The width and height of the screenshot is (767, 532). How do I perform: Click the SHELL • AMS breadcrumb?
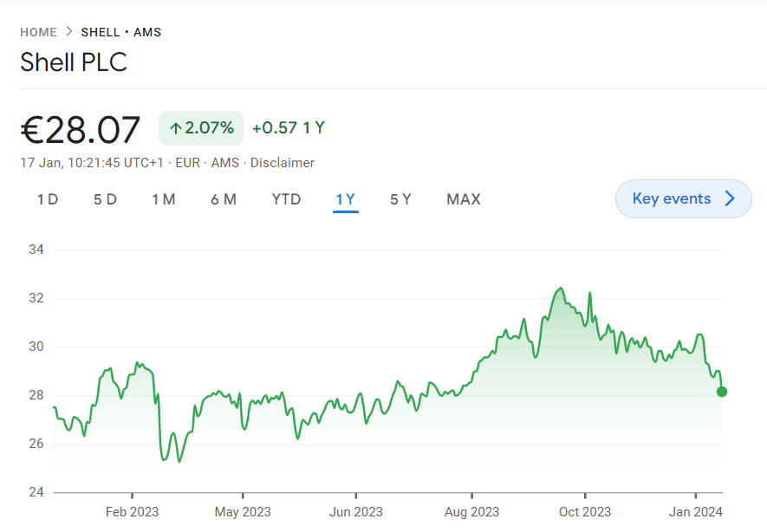[x=121, y=32]
